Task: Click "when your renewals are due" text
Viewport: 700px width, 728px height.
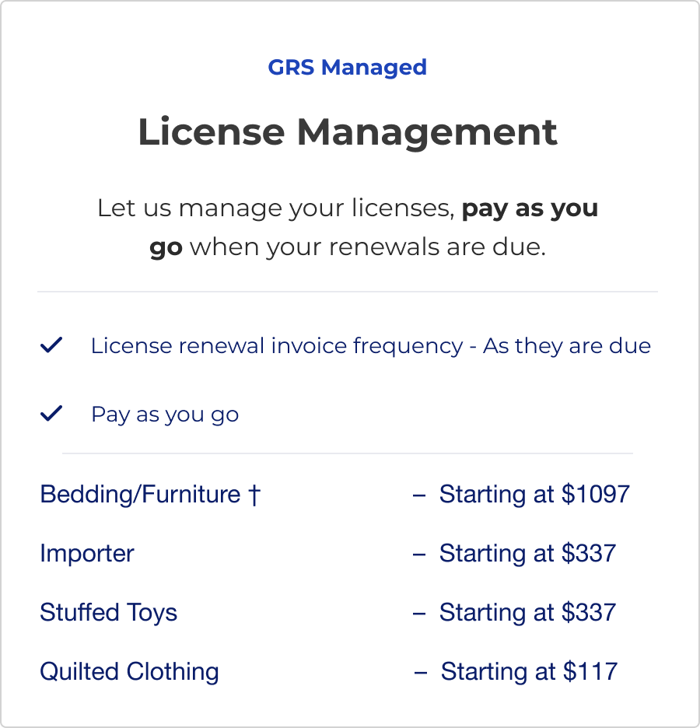Action: click(x=367, y=247)
